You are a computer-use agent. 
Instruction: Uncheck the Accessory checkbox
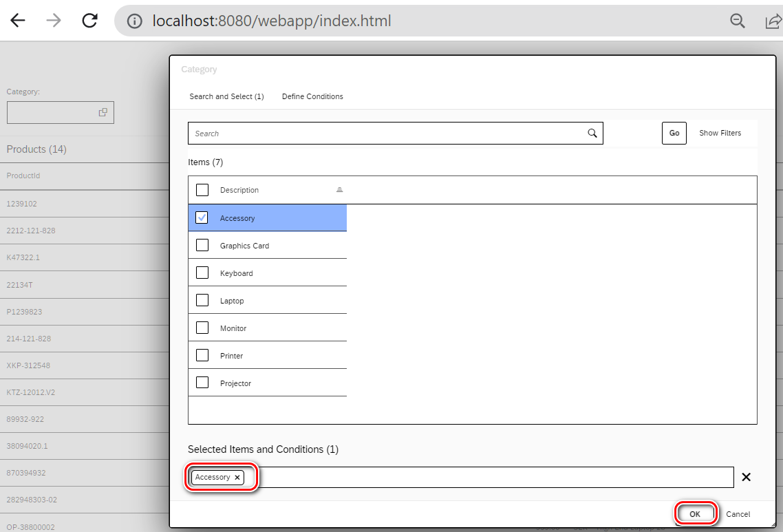(x=202, y=217)
